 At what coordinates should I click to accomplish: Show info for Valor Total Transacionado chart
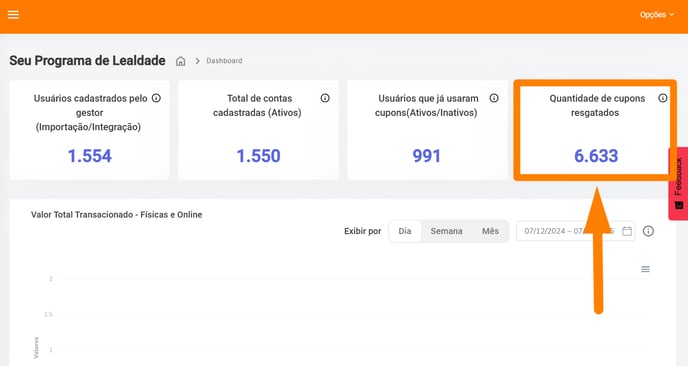648,231
